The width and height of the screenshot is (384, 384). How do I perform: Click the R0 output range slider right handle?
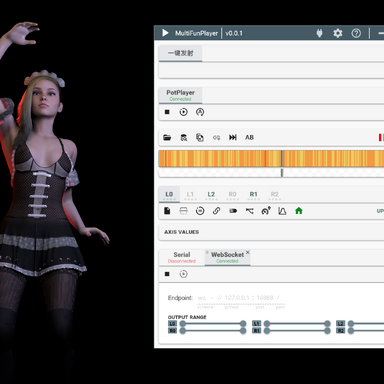(x=243, y=331)
